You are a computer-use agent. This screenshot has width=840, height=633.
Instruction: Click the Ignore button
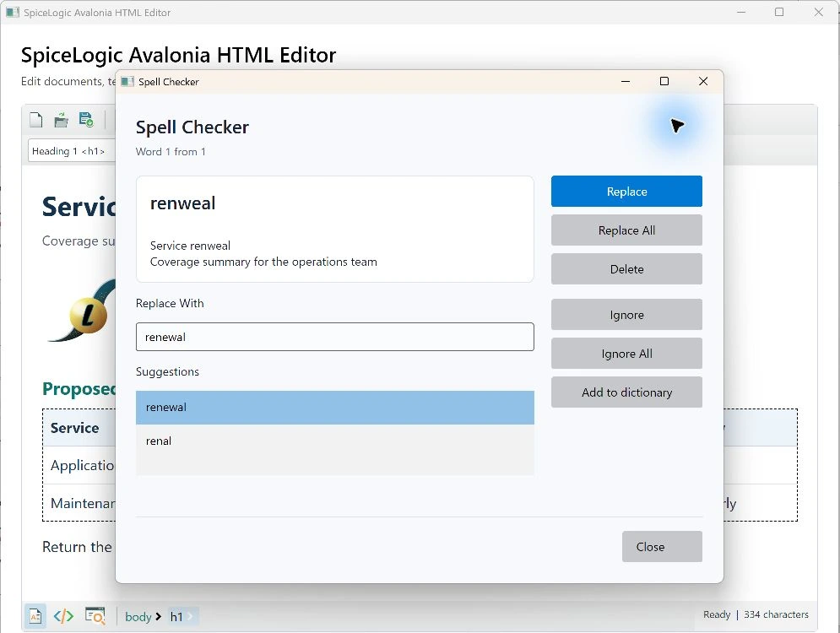click(x=626, y=314)
